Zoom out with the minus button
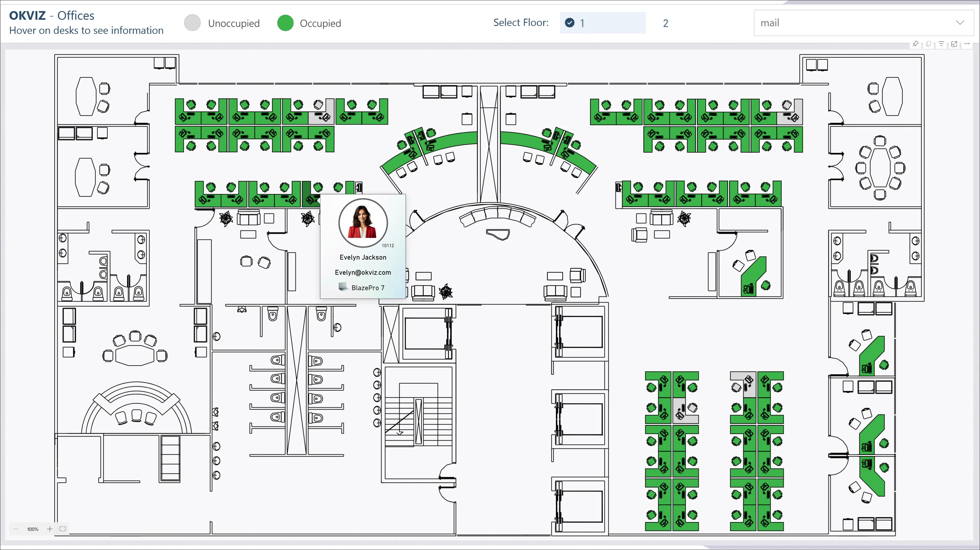Screen dimensions: 980x550 (x=16, y=529)
